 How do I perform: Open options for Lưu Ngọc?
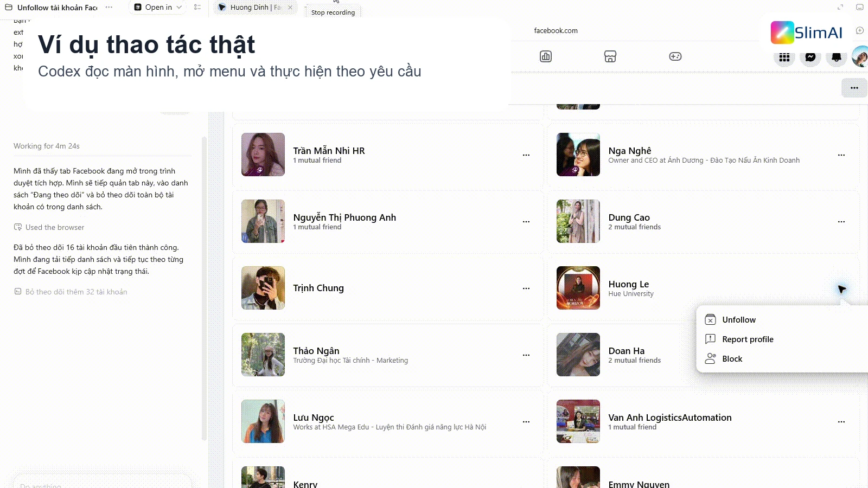coord(526,422)
